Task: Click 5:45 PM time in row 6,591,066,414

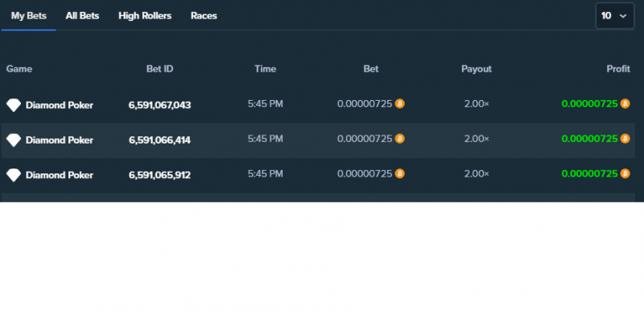Action: pos(266,139)
